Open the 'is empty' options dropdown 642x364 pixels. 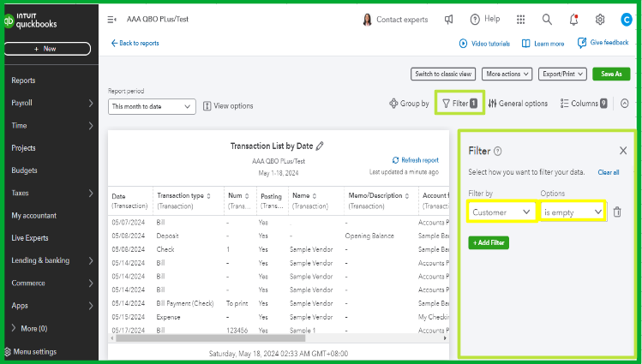[573, 212]
